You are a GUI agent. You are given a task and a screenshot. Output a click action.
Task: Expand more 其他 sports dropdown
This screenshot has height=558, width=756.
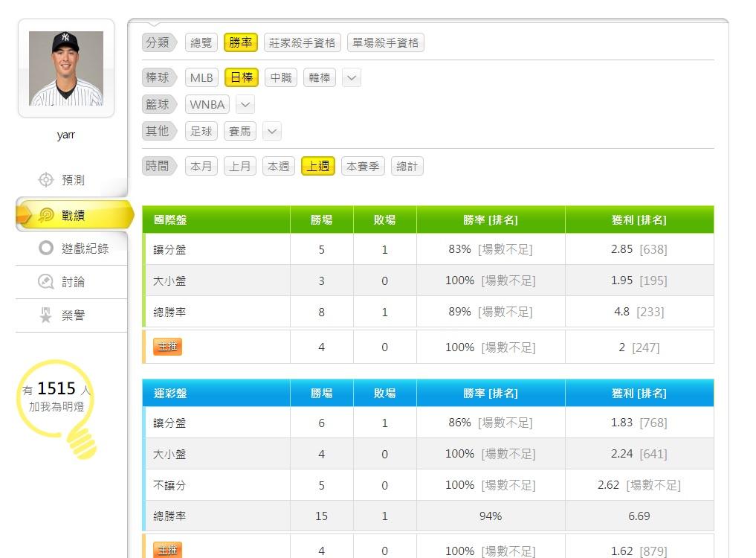[x=272, y=131]
